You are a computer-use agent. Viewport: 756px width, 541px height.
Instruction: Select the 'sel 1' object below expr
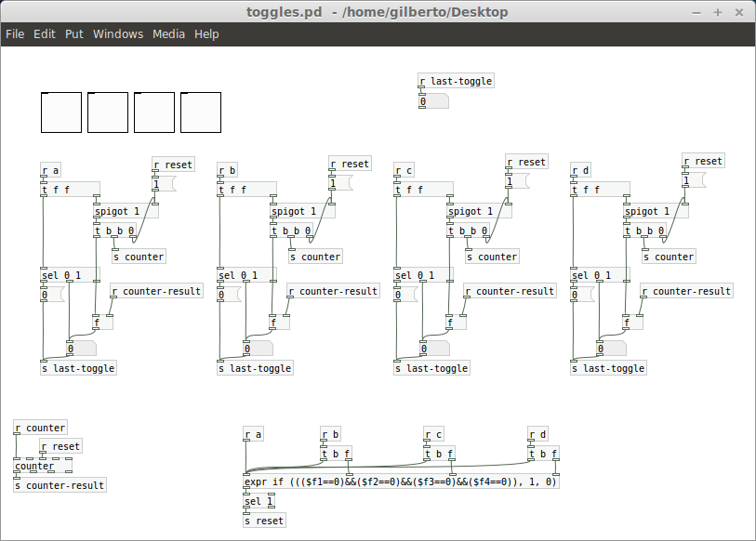[x=259, y=502]
